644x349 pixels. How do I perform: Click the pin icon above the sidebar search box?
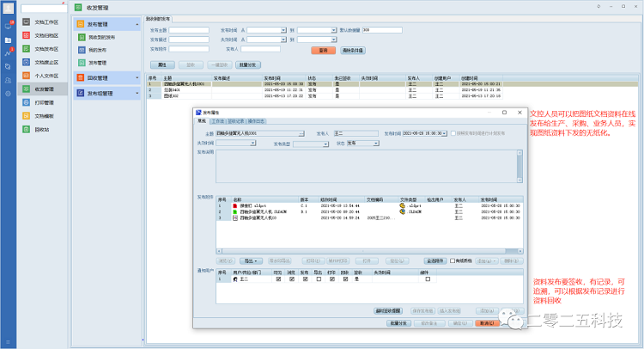(x=63, y=3)
